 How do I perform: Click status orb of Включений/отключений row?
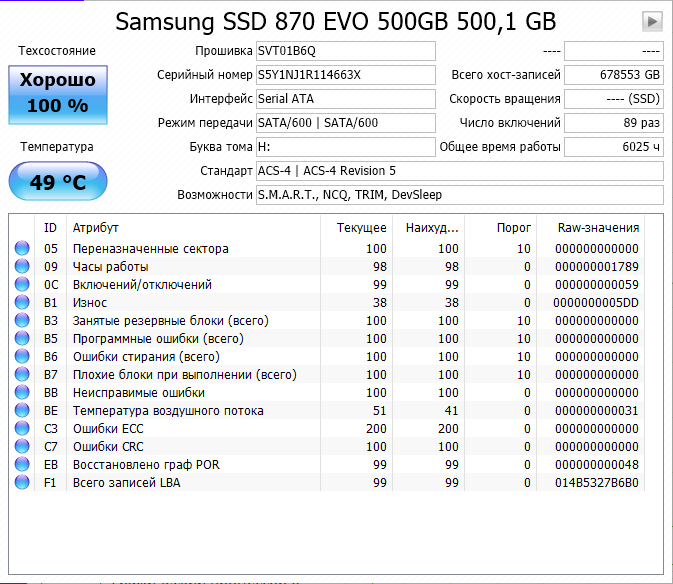tap(22, 284)
